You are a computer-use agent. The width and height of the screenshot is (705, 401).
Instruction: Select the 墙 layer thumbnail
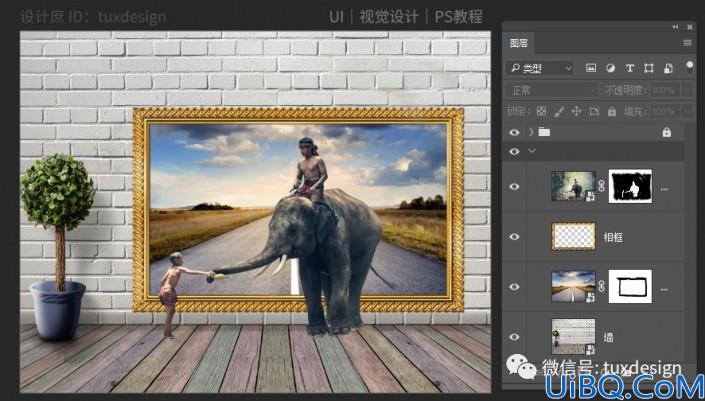pos(573,337)
